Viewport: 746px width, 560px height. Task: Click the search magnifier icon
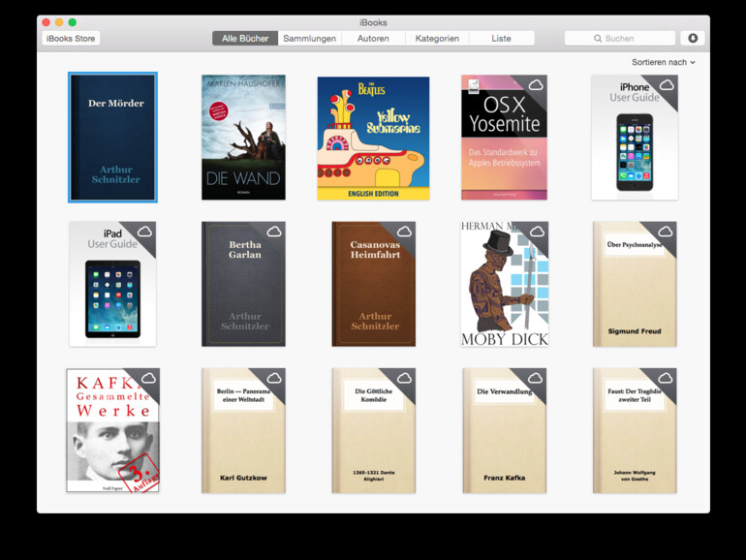(598, 39)
